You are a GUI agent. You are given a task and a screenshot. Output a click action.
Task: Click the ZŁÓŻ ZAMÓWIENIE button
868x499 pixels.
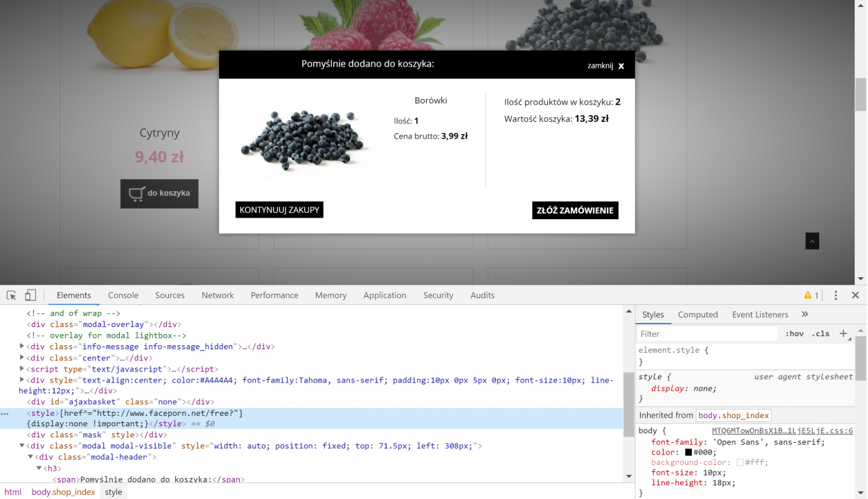pyautogui.click(x=575, y=210)
